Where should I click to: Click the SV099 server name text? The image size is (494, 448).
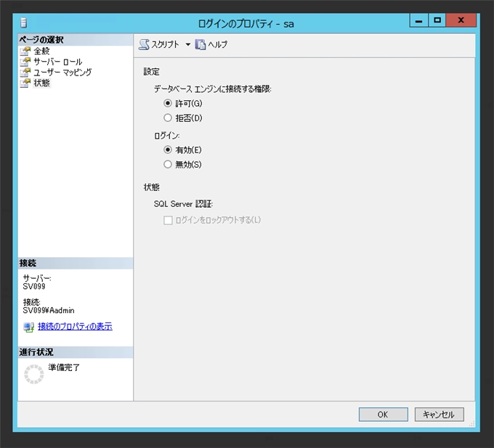point(34,286)
